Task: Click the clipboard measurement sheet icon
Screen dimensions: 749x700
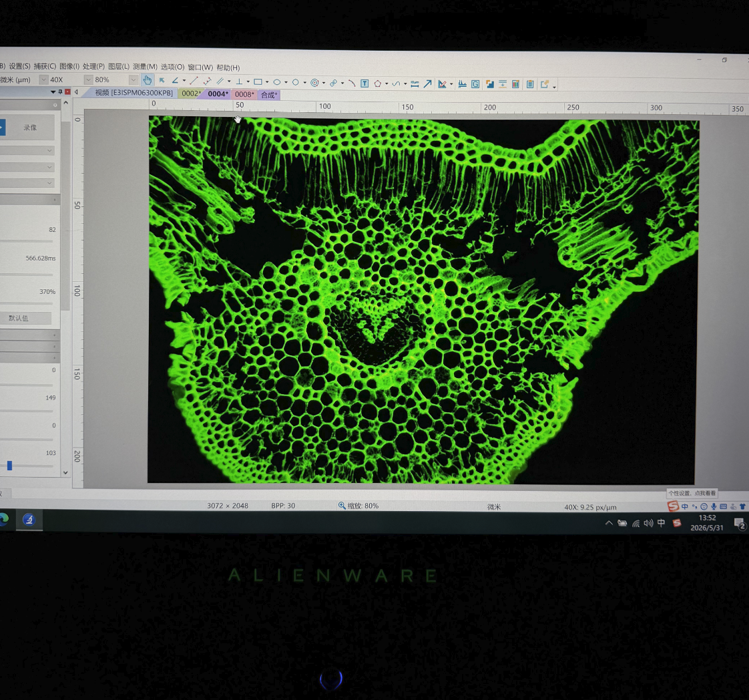Action: click(x=530, y=85)
